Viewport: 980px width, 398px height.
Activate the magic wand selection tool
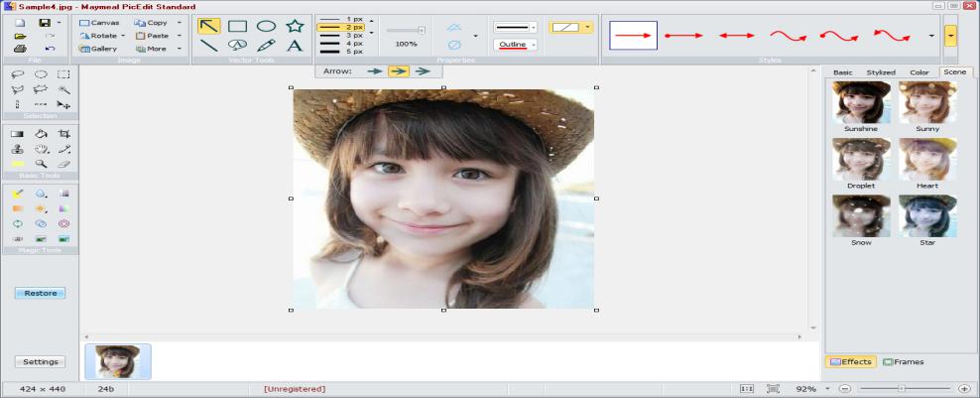(x=64, y=89)
